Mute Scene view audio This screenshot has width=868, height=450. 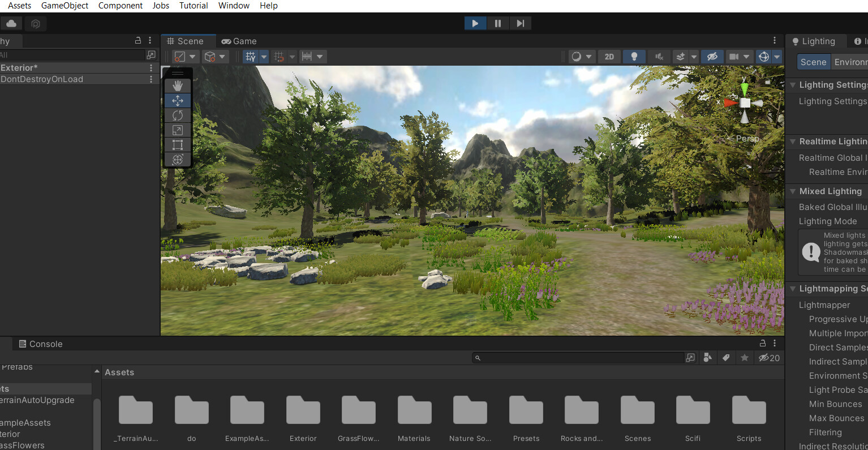[659, 56]
